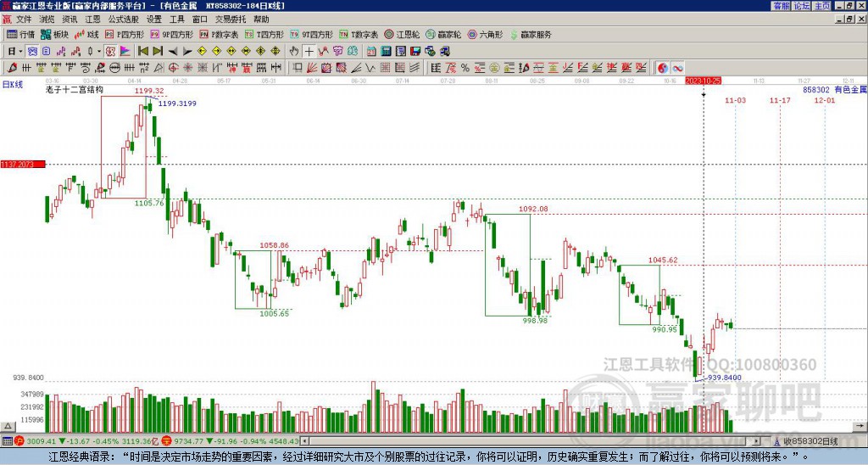The image size is (868, 465).
Task: Switch to the K线 candlestick chart
Action: point(86,34)
